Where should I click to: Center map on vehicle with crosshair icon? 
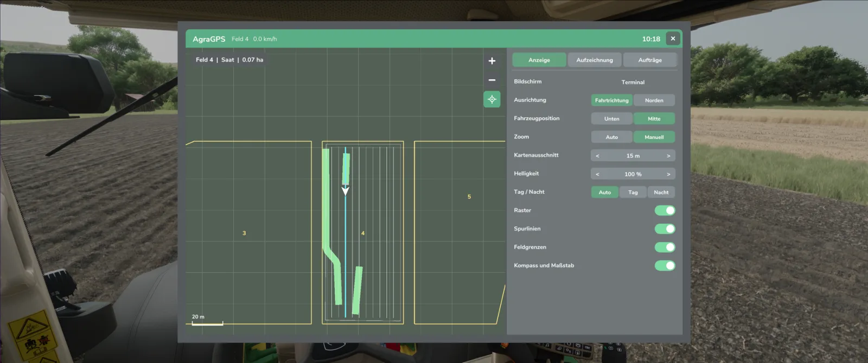(492, 99)
